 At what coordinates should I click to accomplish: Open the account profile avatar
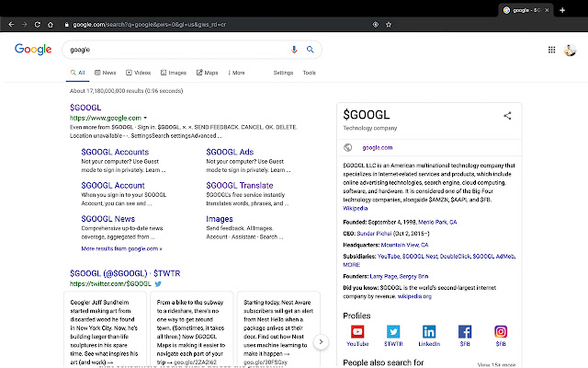(x=570, y=50)
